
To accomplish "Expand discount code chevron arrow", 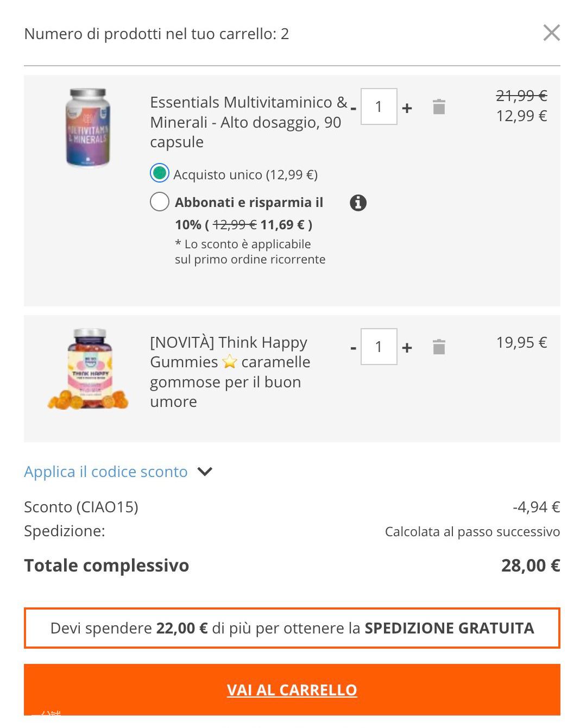I will click(205, 472).
